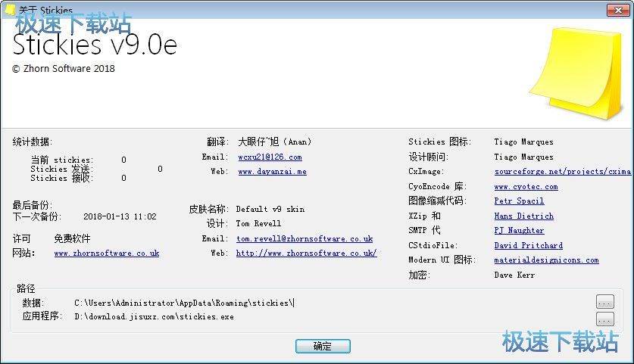Click the tom.revell@zhornsoftware.co.uk email link
Image resolution: width=634 pixels, height=364 pixels.
pos(305,238)
